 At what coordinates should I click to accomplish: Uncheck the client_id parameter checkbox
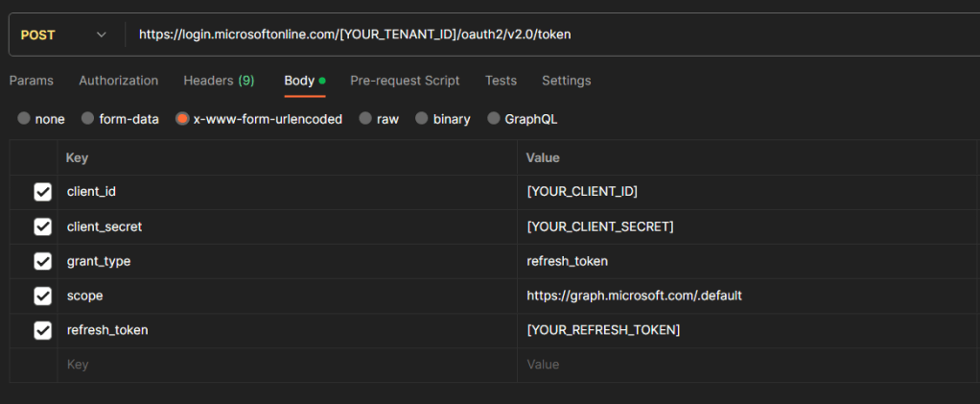click(42, 192)
